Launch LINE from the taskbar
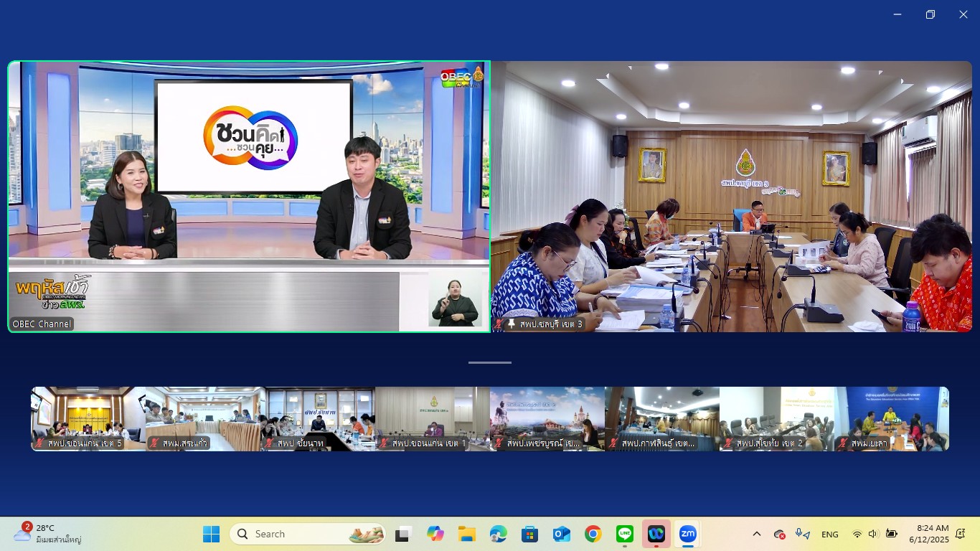The height and width of the screenshot is (551, 980). 624,534
